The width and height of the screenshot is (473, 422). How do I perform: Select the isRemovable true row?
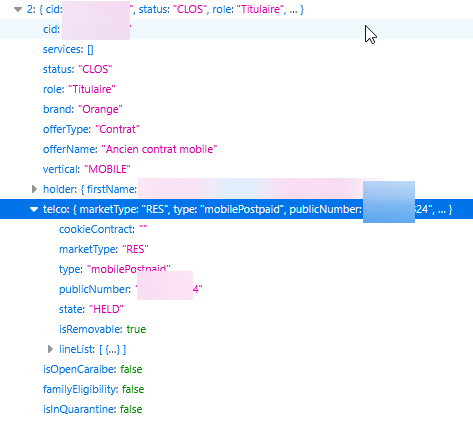pyautogui.click(x=236, y=329)
